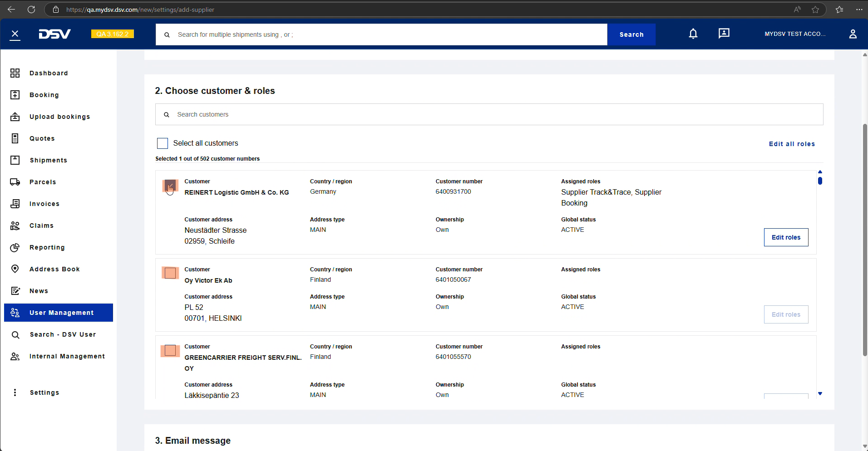Viewport: 868px width, 451px height.
Task: Check the Select all customers checkbox
Action: (163, 143)
